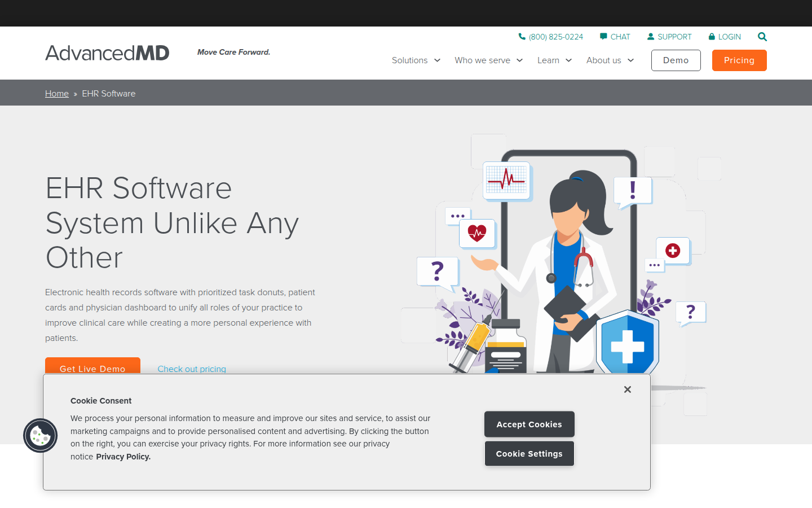Image resolution: width=812 pixels, height=508 pixels.
Task: Click Get Live Demo button
Action: 92,366
